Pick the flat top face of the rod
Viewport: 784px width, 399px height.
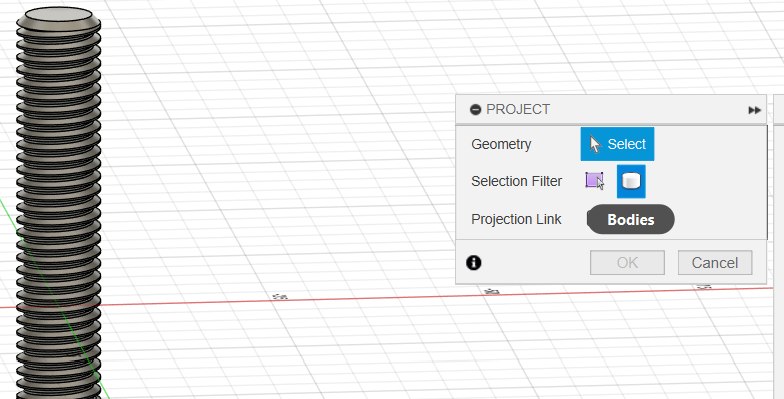58,14
